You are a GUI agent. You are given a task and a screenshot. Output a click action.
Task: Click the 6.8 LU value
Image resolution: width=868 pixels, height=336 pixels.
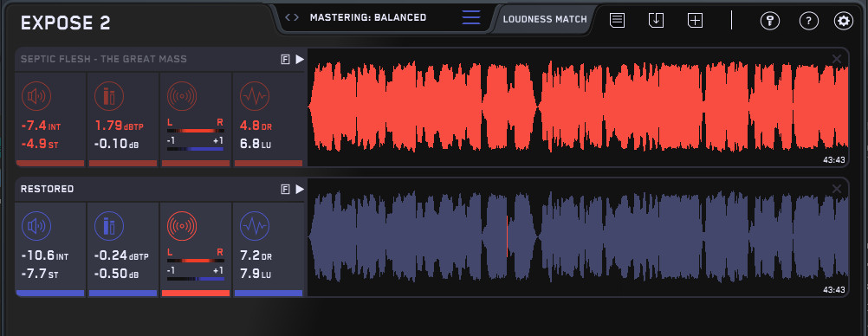pos(256,145)
